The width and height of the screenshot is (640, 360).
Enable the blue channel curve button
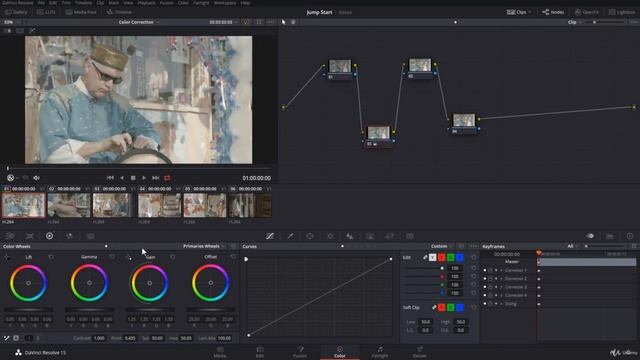pos(460,258)
